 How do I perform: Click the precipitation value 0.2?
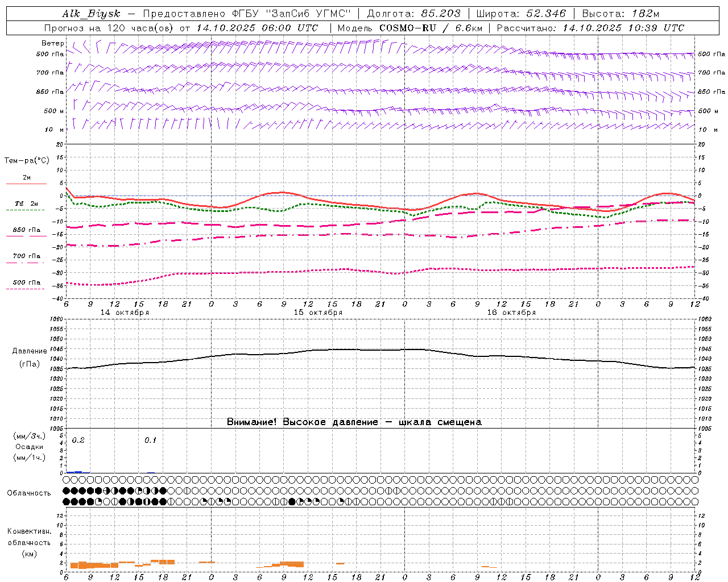(78, 440)
